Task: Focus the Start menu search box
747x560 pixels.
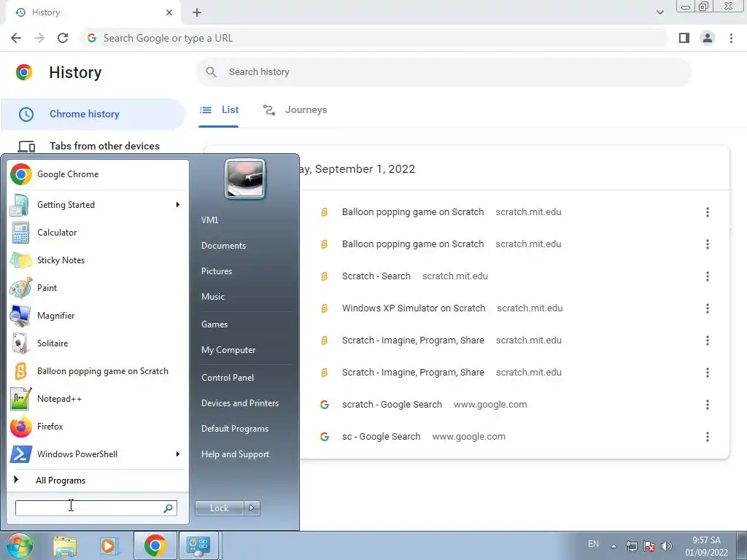Action: point(96,508)
